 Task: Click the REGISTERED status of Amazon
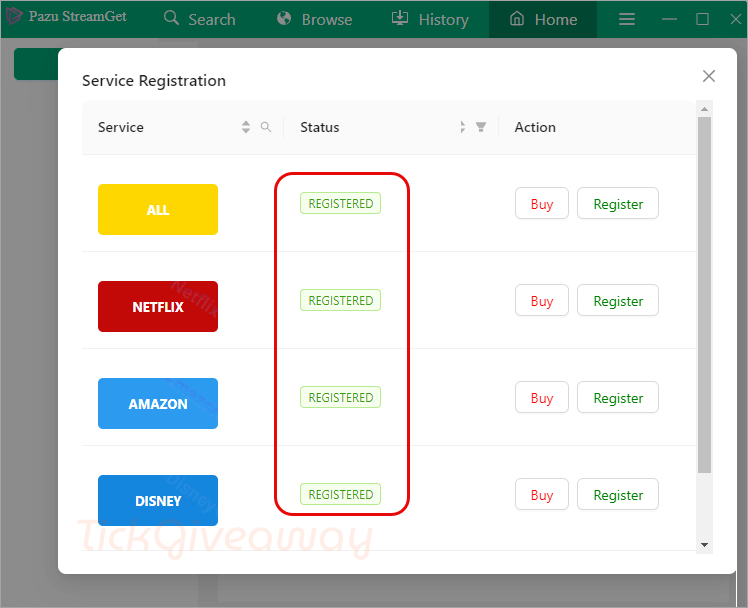pos(340,397)
